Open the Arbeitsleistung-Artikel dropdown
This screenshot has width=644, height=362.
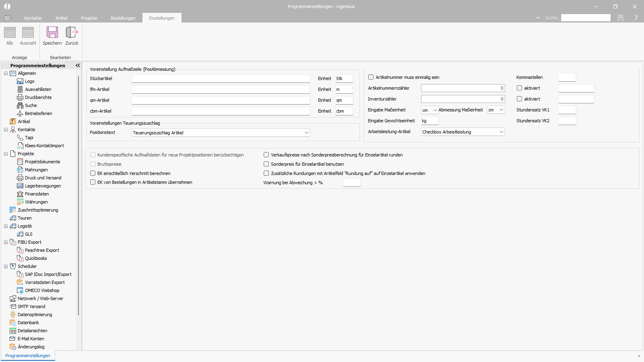coord(501,132)
